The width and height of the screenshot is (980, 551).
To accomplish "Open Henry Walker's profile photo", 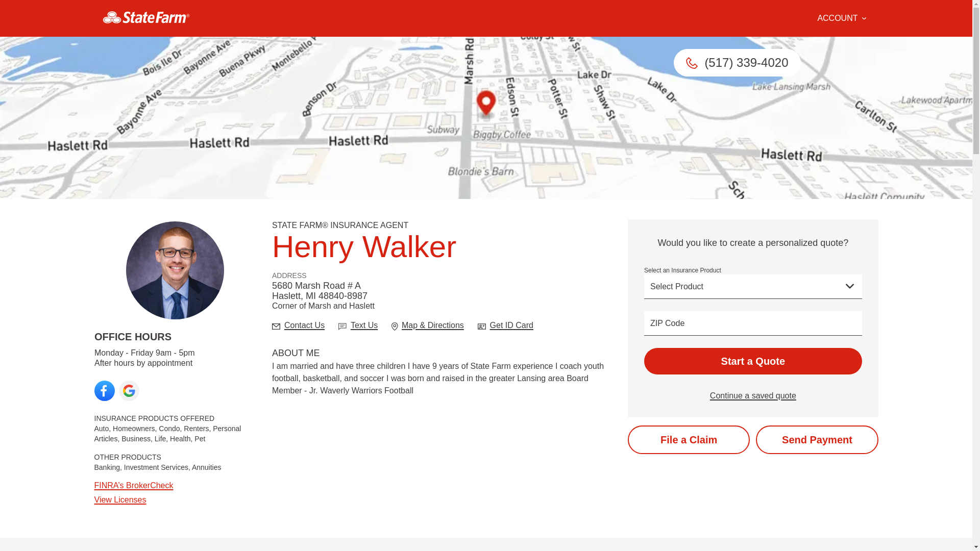I will [175, 270].
